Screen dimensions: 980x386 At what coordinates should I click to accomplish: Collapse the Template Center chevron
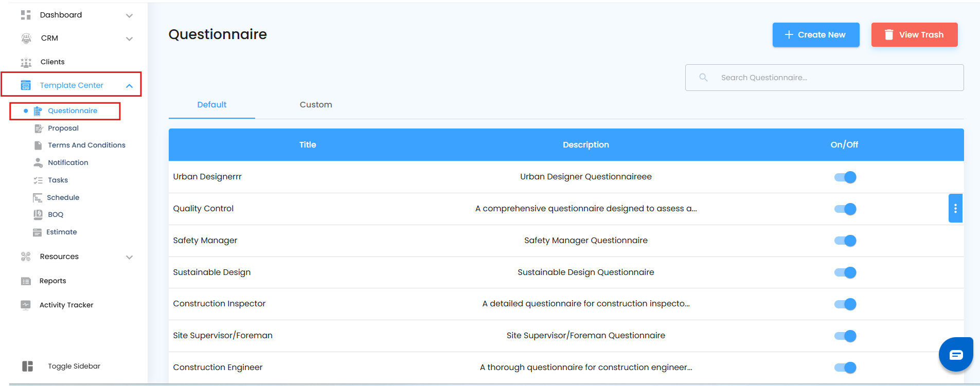tap(130, 86)
